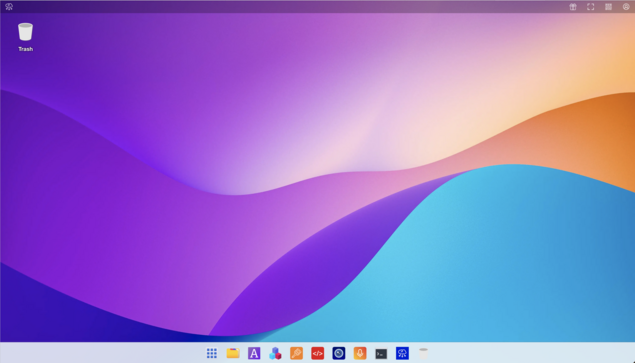The image size is (635, 363).
Task: Open the trash can in the dock
Action: click(x=423, y=353)
